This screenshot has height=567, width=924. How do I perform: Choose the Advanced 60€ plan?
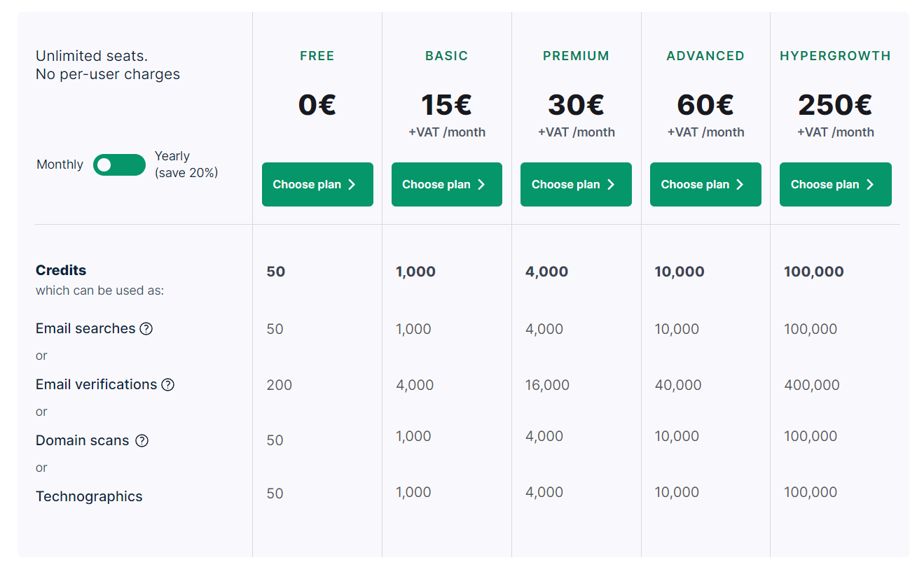coord(705,185)
